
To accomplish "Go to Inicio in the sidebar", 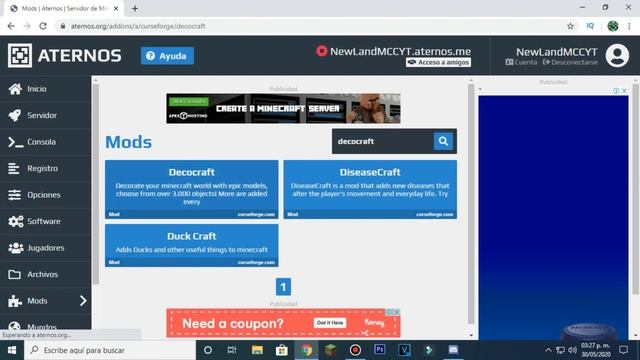I will click(x=46, y=89).
